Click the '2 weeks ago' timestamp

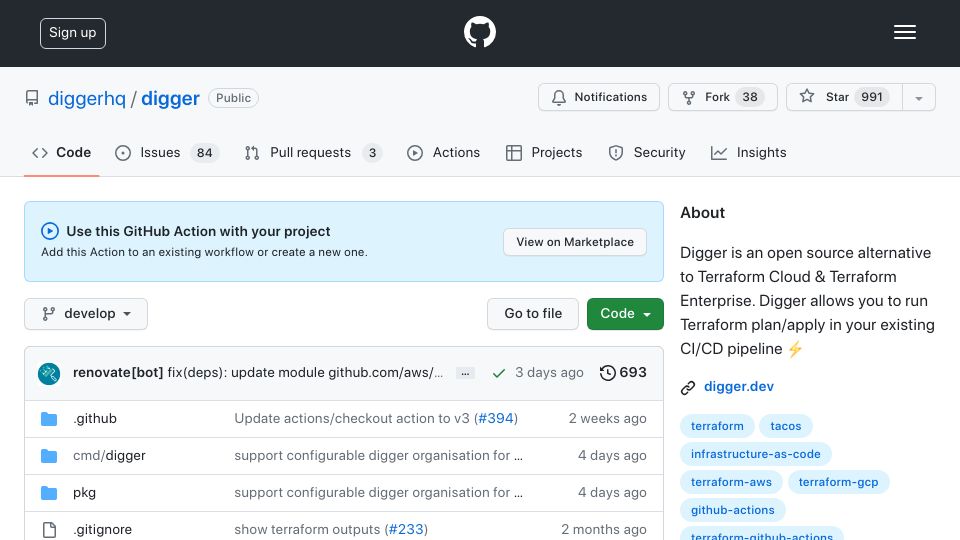coord(607,419)
